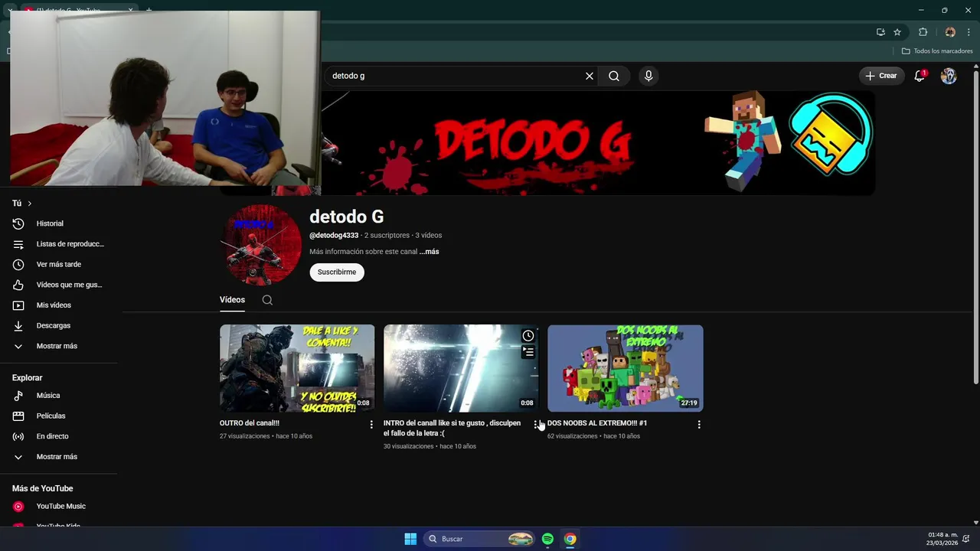The height and width of the screenshot is (551, 980).
Task: Select the Vídeos tab
Action: (232, 300)
